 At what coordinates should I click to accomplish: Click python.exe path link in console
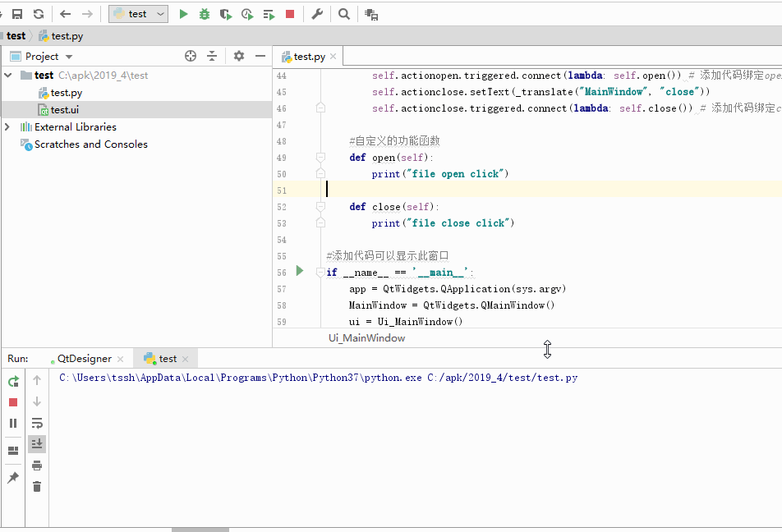241,378
